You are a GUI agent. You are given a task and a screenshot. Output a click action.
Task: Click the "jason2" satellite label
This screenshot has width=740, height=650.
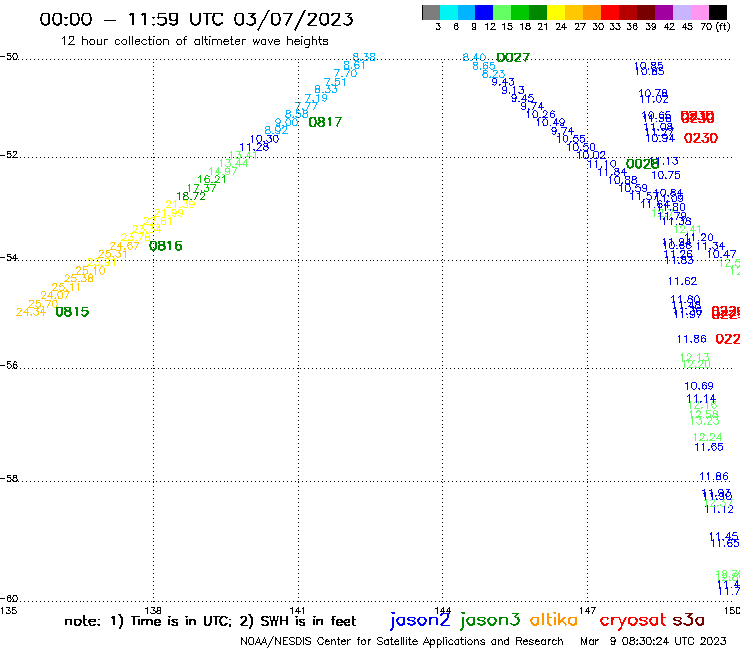(420, 620)
